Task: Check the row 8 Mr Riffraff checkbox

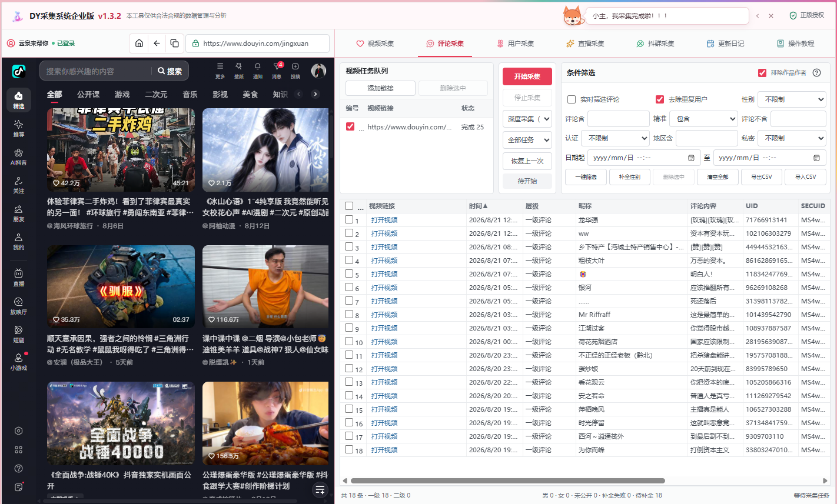Action: point(349,314)
